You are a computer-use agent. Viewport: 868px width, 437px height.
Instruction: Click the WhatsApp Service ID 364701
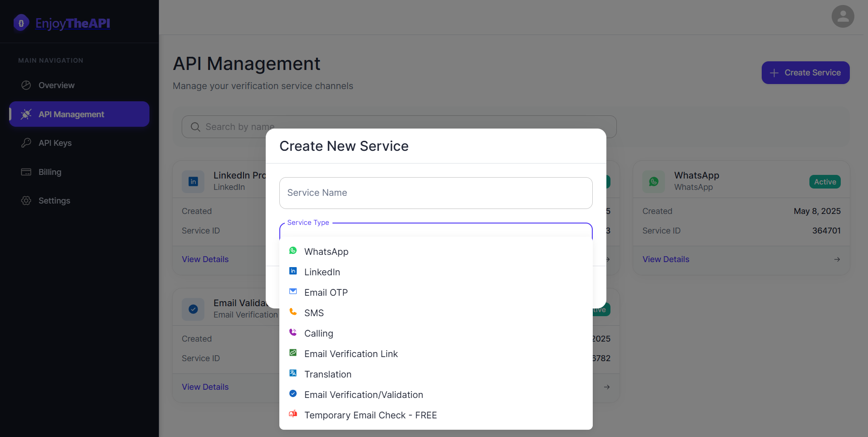[826, 231]
